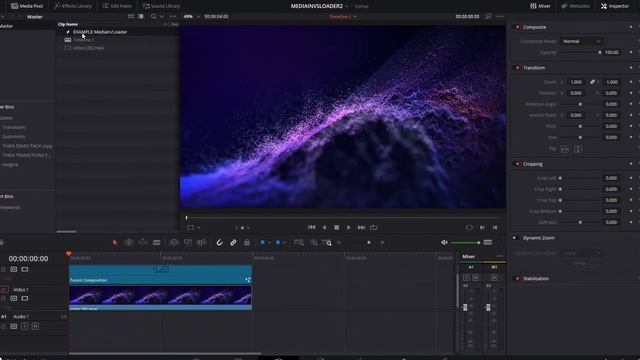Toggle the Transform section enable dot

click(x=518, y=68)
